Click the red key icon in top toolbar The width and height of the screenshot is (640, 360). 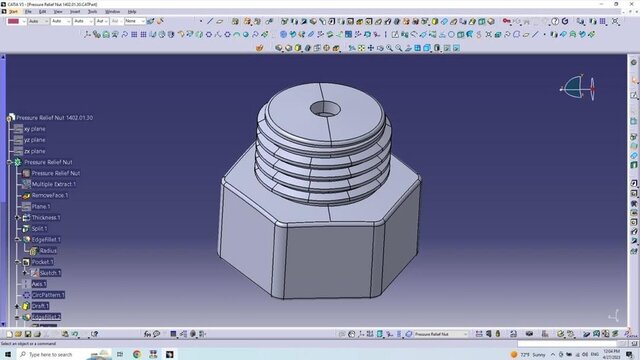click(507, 21)
